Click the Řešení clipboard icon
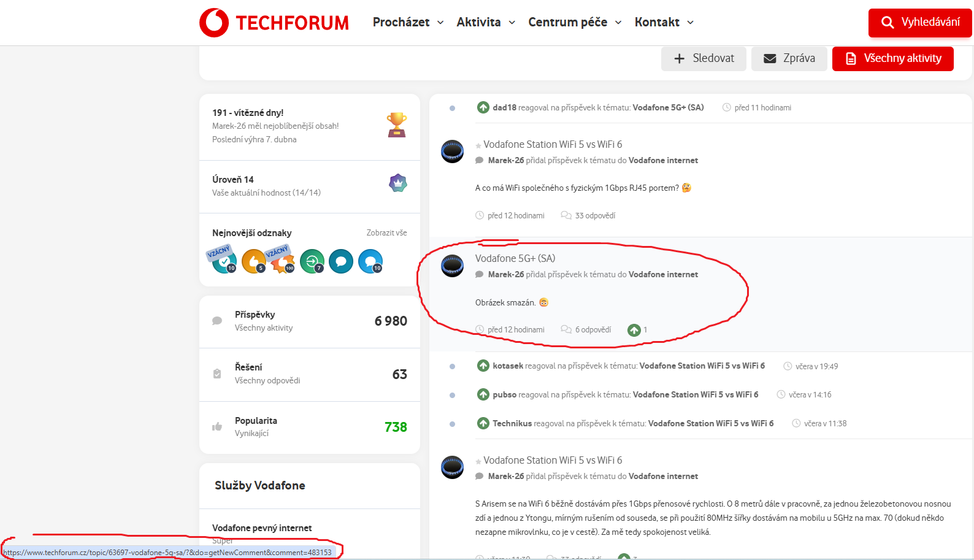This screenshot has height=560, width=974. click(217, 374)
